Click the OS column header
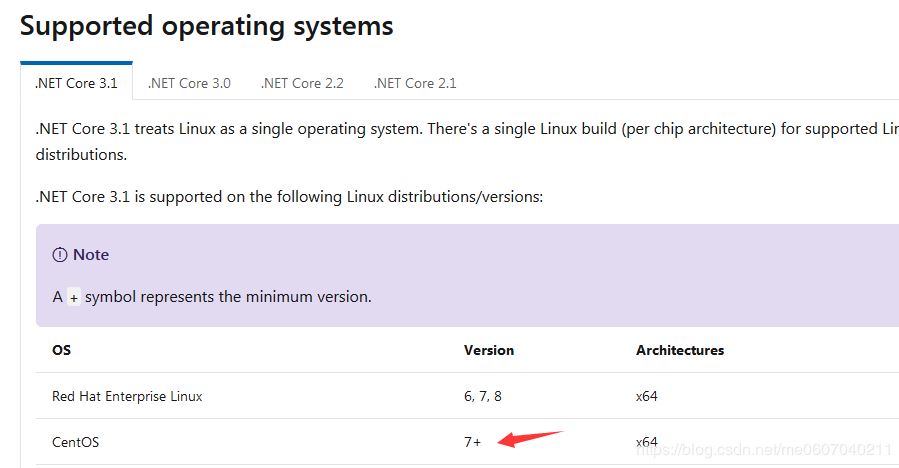This screenshot has height=468, width=899. pos(62,350)
